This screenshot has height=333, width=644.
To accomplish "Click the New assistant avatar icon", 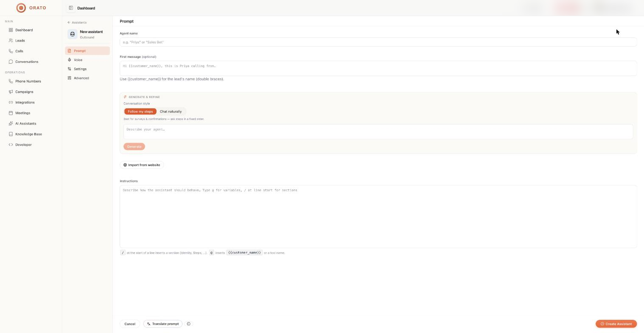I will coord(73,34).
